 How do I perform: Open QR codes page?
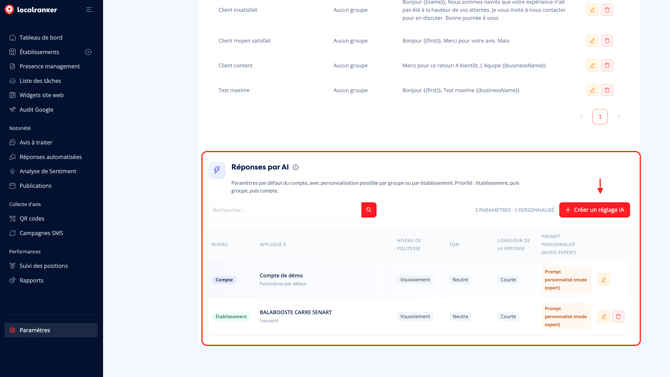pyautogui.click(x=31, y=218)
